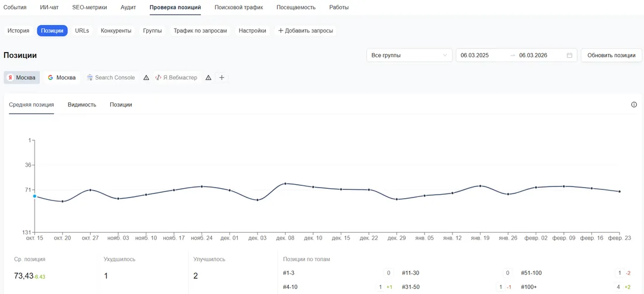Open the Посещаемость tab
Image resolution: width=644 pixels, height=294 pixels.
tap(296, 8)
